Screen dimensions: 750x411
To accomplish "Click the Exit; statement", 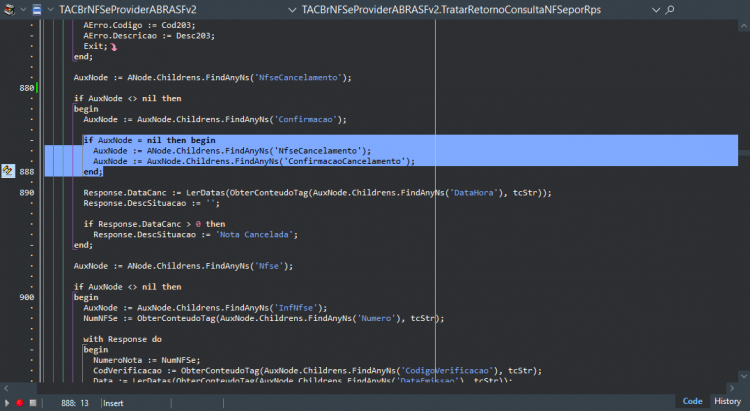I will coord(96,46).
